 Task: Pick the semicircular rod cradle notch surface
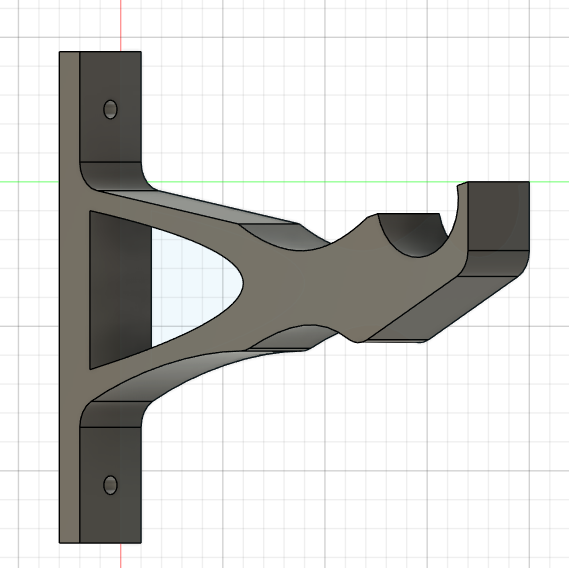click(x=414, y=234)
